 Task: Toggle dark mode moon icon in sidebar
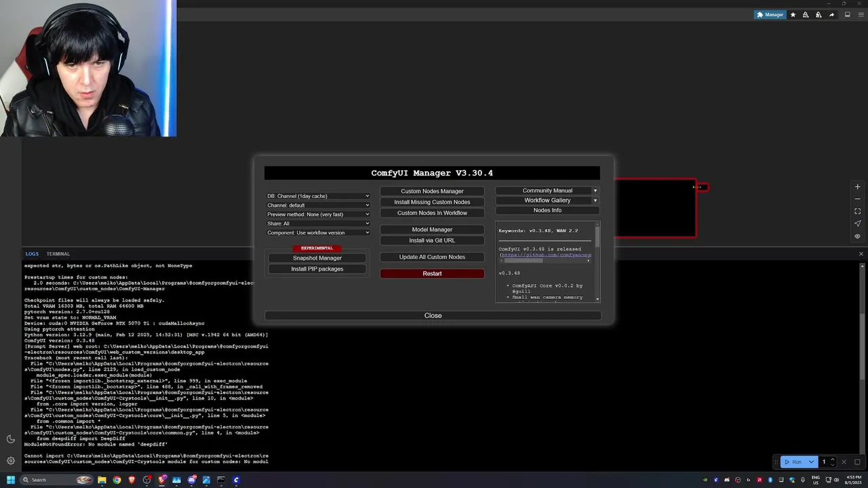[x=11, y=439]
